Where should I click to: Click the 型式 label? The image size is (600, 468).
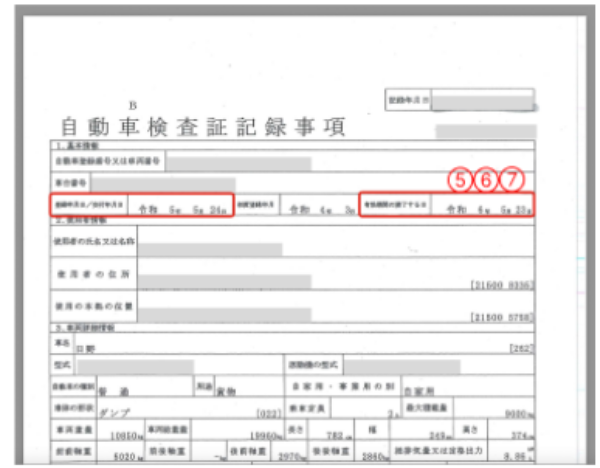[62, 365]
